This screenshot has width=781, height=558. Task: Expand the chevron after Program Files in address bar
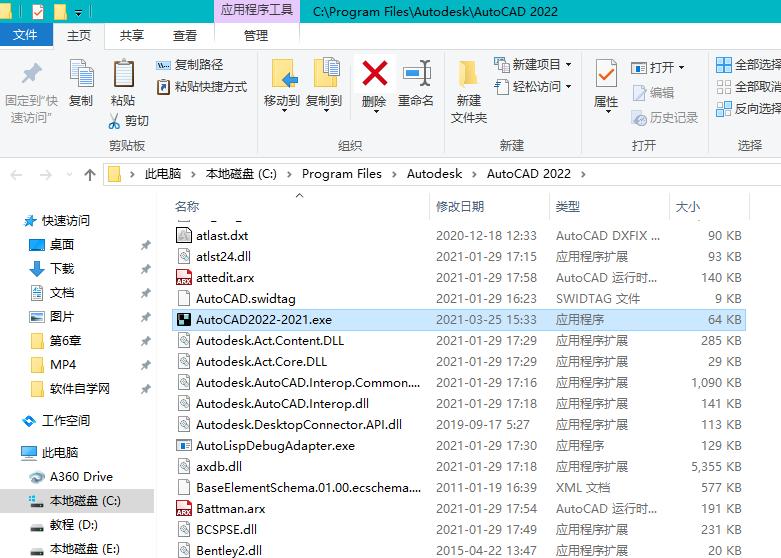click(394, 174)
